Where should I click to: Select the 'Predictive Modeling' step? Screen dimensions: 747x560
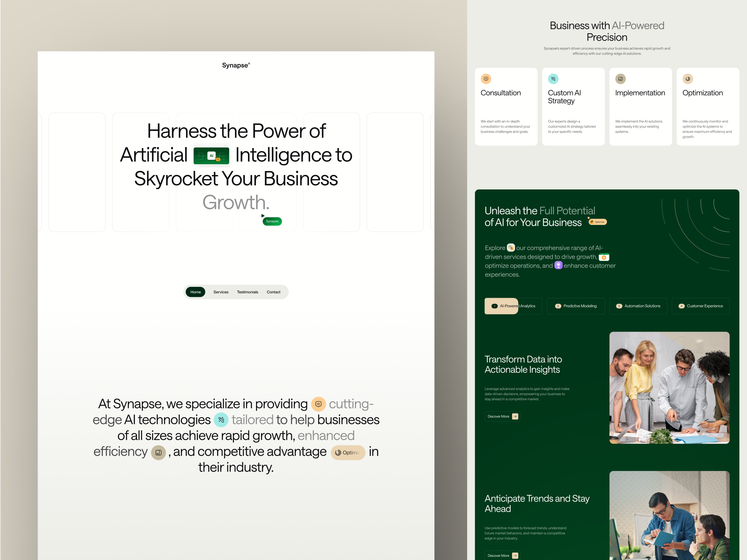(576, 306)
